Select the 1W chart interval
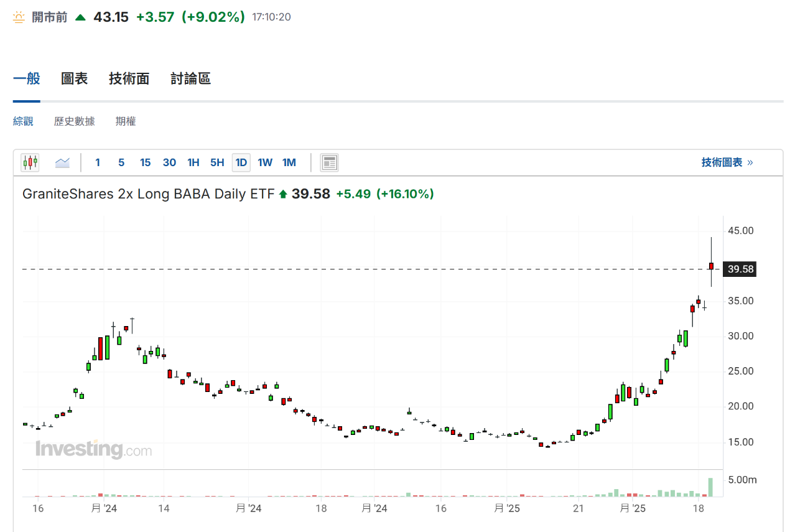The image size is (790, 532). [x=265, y=163]
